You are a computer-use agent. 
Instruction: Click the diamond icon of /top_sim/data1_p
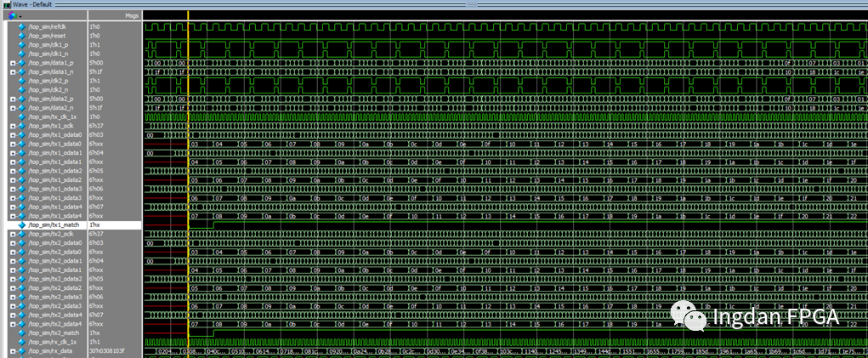[22, 63]
